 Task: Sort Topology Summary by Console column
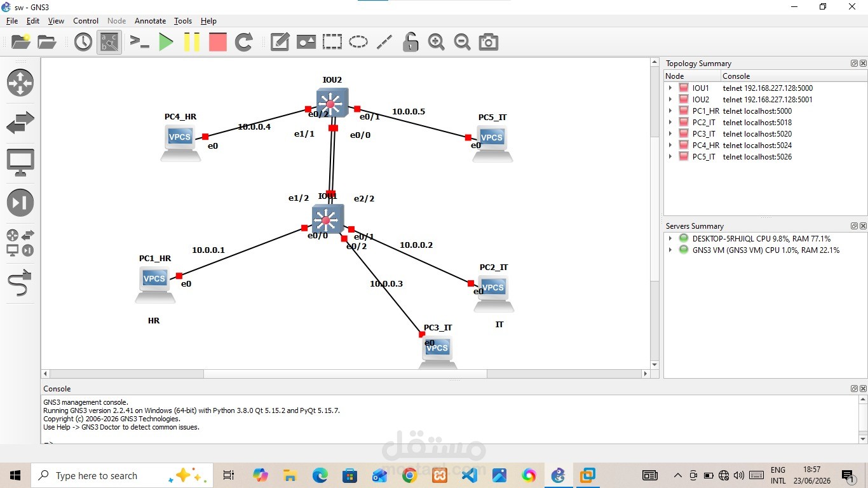[793, 76]
